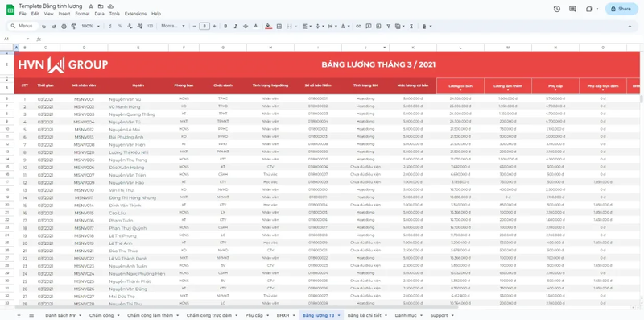The image size is (644, 320).
Task: Collapse the toolbar with chevron
Action: (x=630, y=27)
